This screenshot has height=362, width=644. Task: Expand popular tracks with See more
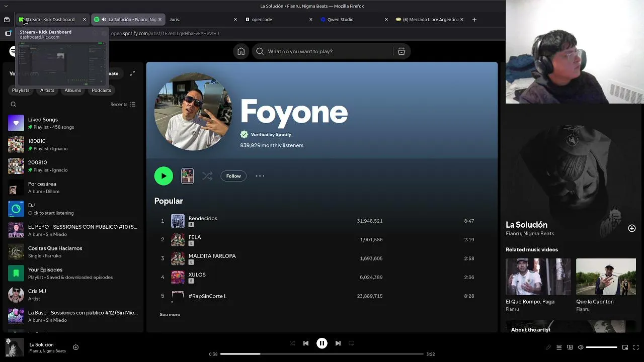[170, 315]
